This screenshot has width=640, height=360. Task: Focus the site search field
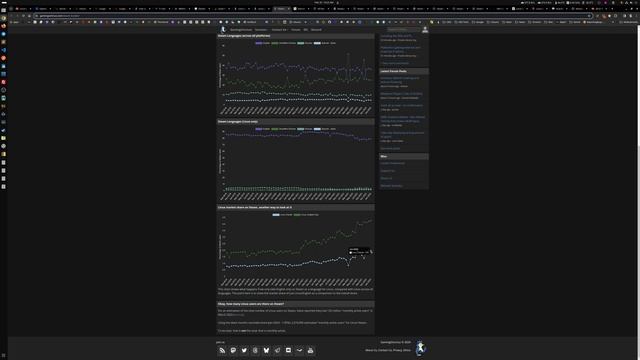[403, 30]
